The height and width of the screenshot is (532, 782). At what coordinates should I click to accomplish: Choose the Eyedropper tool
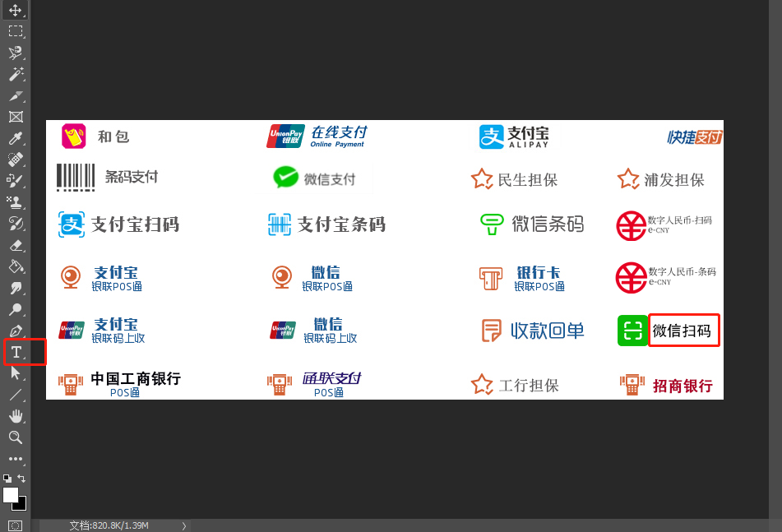(x=16, y=138)
